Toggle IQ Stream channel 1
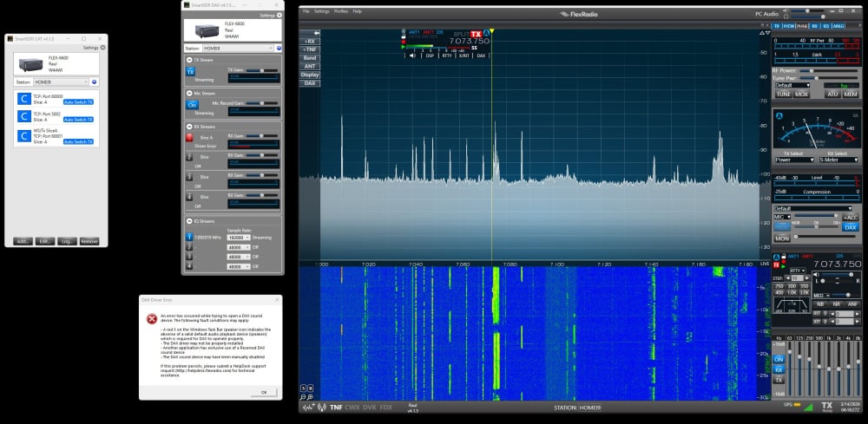 click(189, 238)
